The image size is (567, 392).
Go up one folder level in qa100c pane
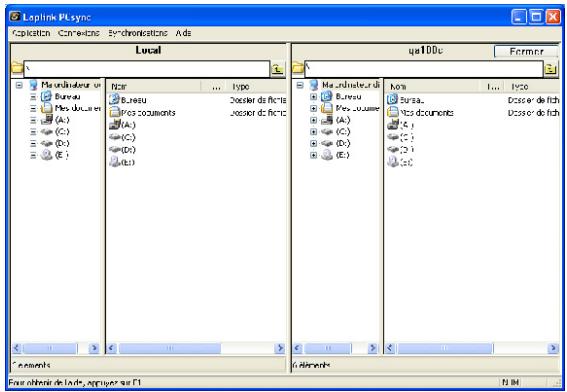(x=551, y=69)
